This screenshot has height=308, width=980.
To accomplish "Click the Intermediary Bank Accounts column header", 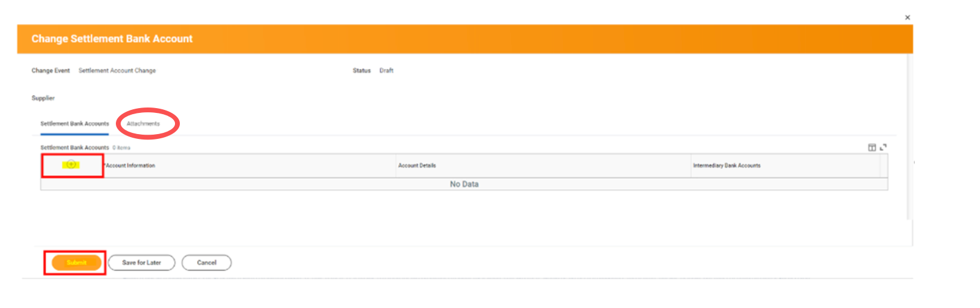I will (727, 165).
